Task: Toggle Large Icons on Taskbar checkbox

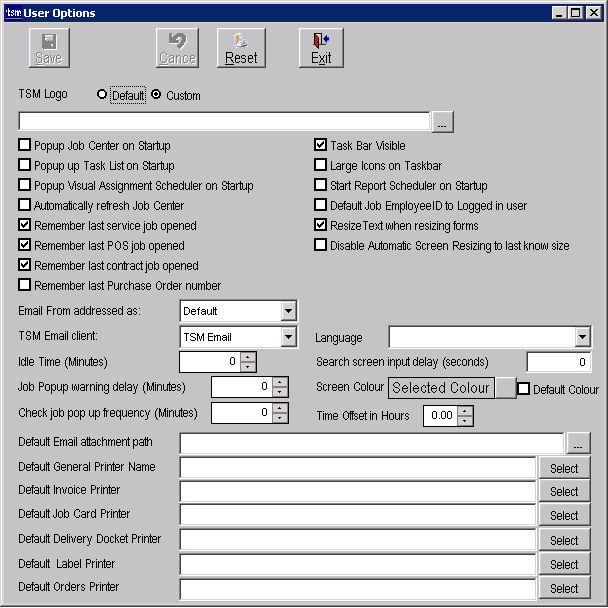Action: pos(322,166)
